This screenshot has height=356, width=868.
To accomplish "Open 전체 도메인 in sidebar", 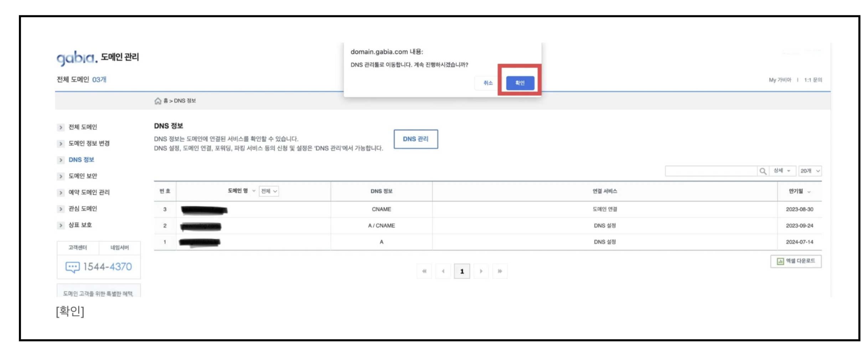I will (83, 127).
